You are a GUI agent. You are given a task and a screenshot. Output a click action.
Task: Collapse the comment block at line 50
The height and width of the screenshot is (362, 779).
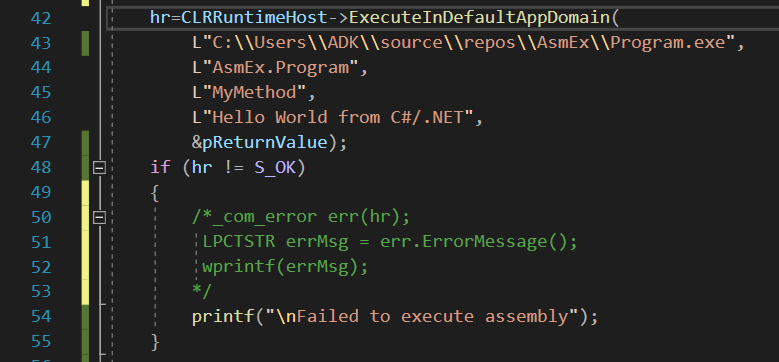[x=99, y=217]
